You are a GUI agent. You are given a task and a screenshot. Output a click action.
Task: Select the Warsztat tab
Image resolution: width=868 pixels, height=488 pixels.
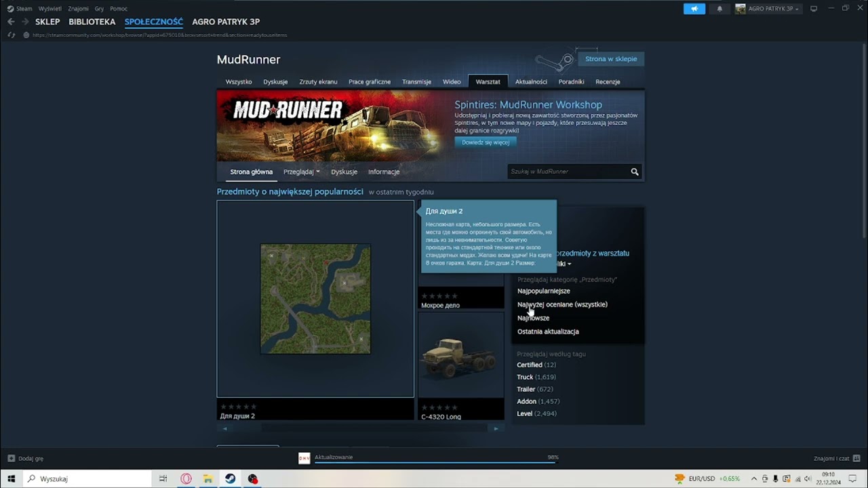click(488, 81)
